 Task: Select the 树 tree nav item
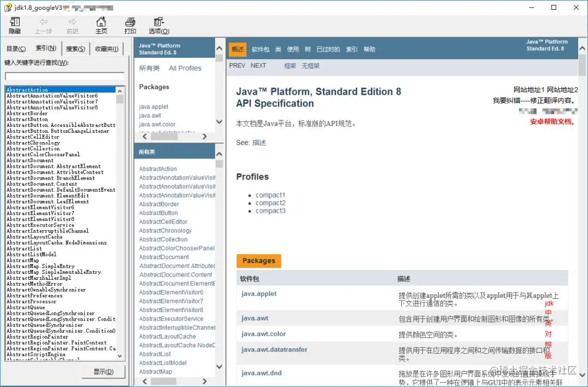308,49
